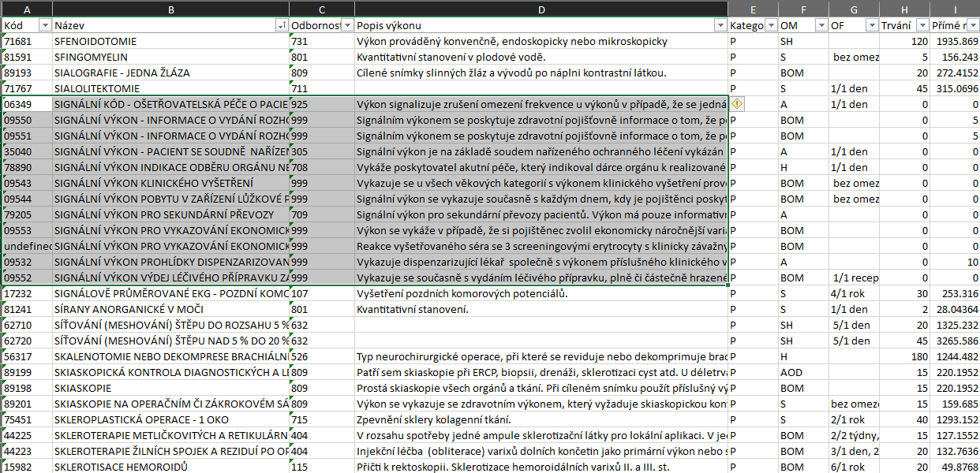The height and width of the screenshot is (473, 980).
Task: Select column A by its letter header
Action: tap(27, 9)
